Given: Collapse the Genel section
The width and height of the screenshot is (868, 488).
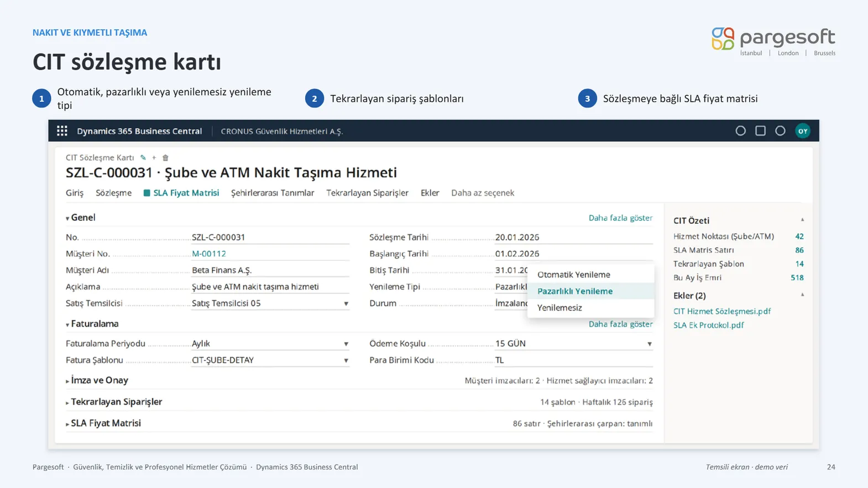Looking at the screenshot, I should click(81, 218).
